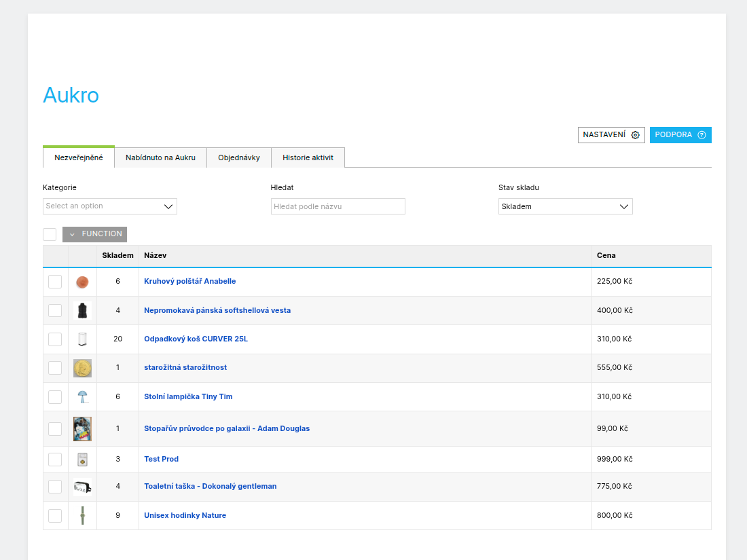
Task: Click the gold coin antique thumbnail
Action: coord(82,368)
